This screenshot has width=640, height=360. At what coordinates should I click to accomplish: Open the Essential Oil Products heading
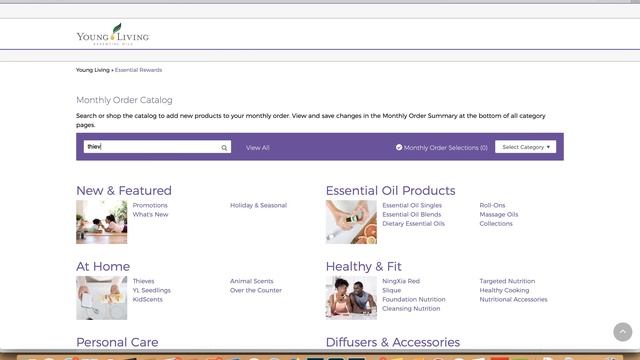pos(391,191)
